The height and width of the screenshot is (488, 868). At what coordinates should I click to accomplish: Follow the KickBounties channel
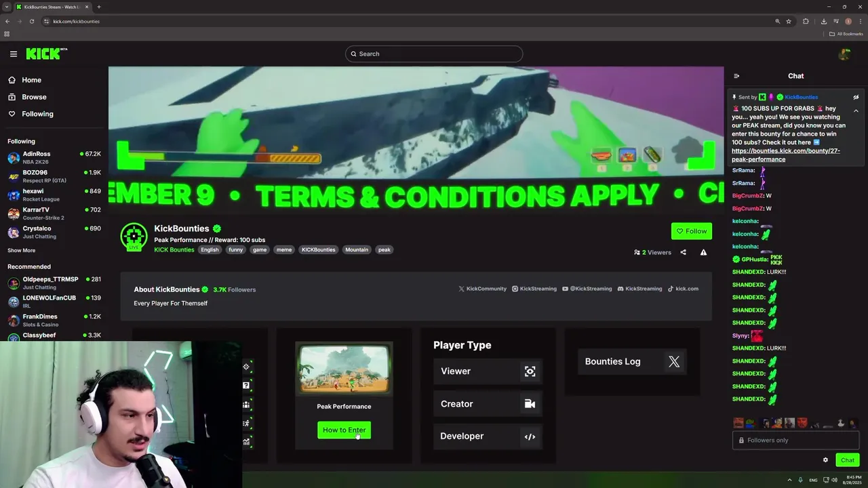(x=692, y=231)
